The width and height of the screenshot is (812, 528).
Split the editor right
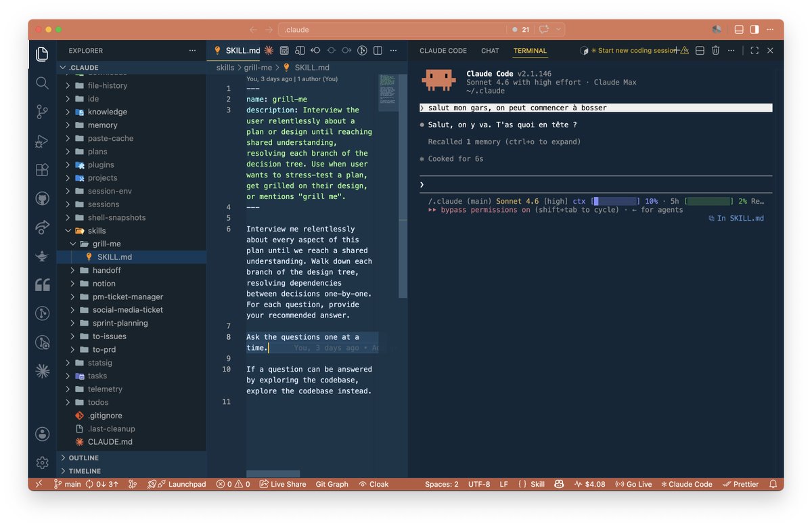pos(378,50)
